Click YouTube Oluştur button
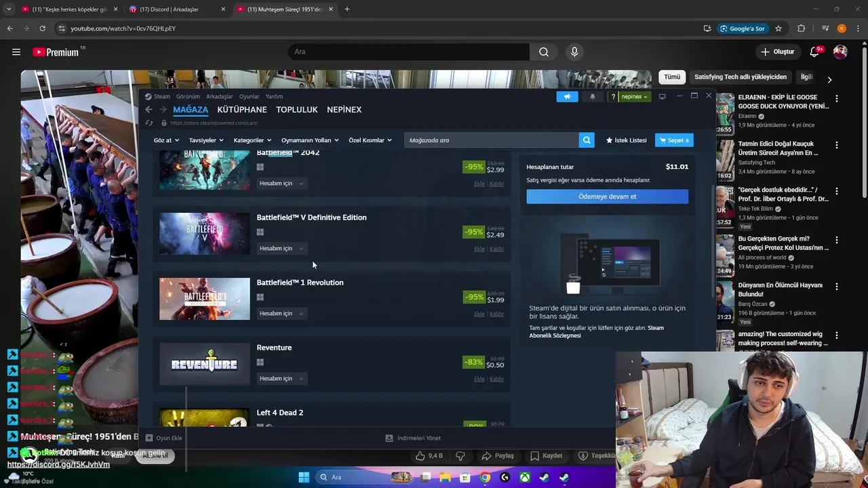868x488 pixels. 777,52
